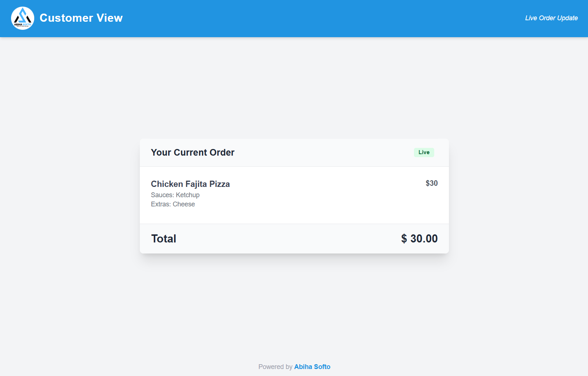Click the Ketchup sauce value
Viewport: 588px width, 376px height.
pyautogui.click(x=188, y=195)
